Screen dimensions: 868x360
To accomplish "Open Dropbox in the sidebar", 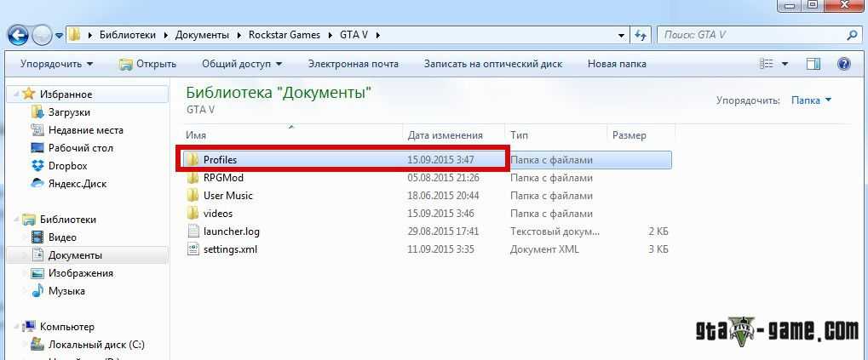I will click(67, 165).
